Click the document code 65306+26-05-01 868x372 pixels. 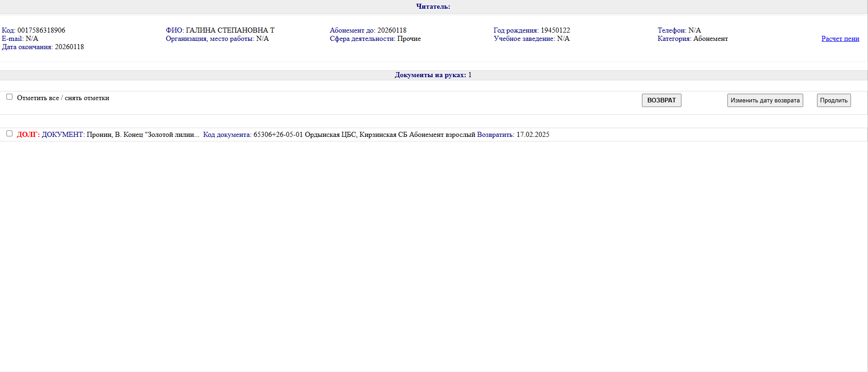point(278,135)
